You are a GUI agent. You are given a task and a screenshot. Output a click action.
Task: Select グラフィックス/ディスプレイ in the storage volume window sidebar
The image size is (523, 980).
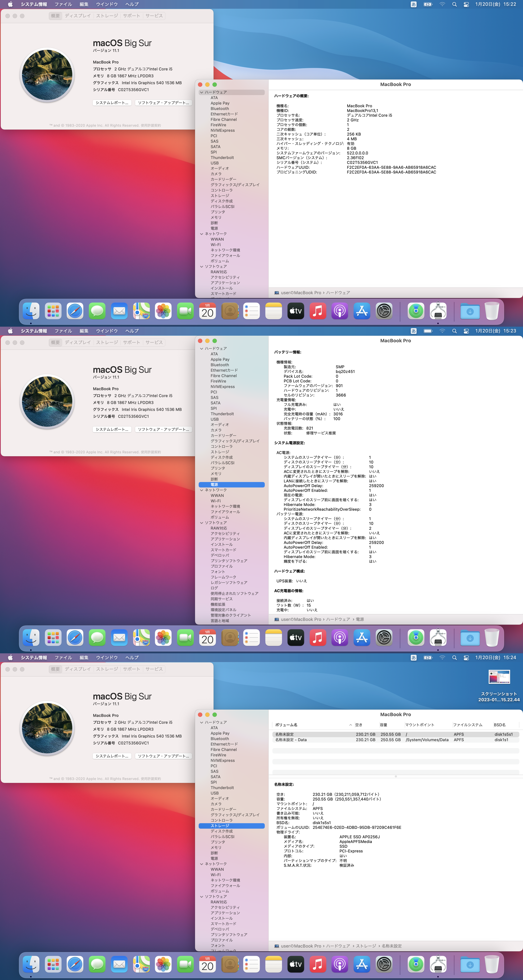[x=235, y=815]
